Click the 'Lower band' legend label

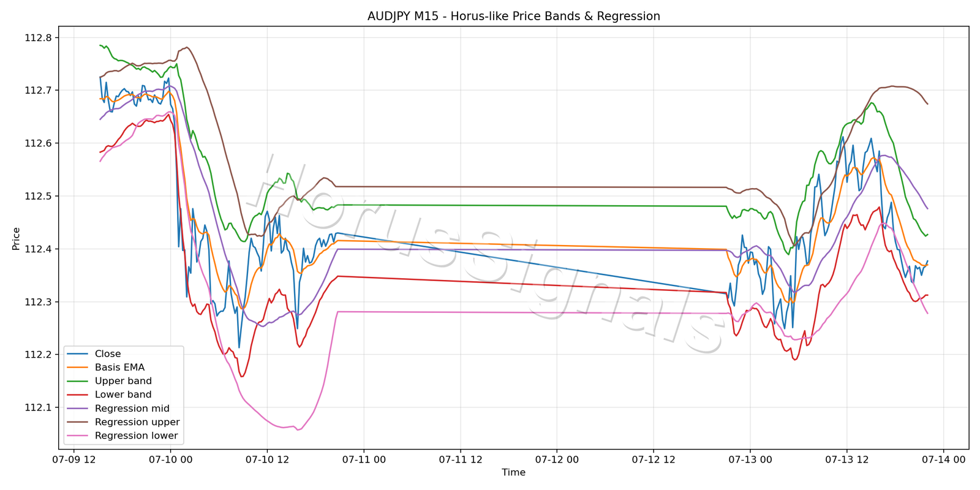click(x=123, y=395)
